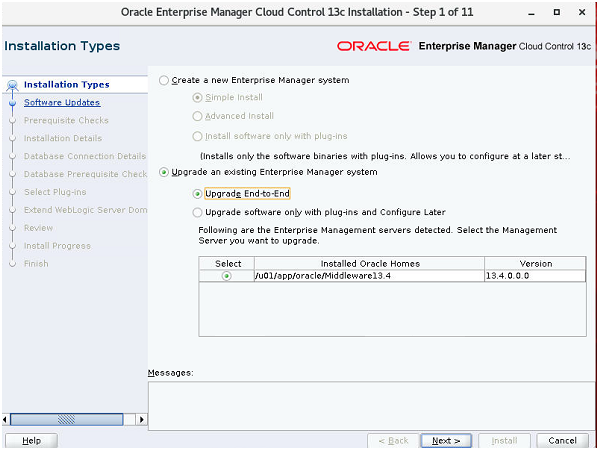Select Upgrade an existing Enterprise Manager system
Screen dimensions: 598x452
164,172
